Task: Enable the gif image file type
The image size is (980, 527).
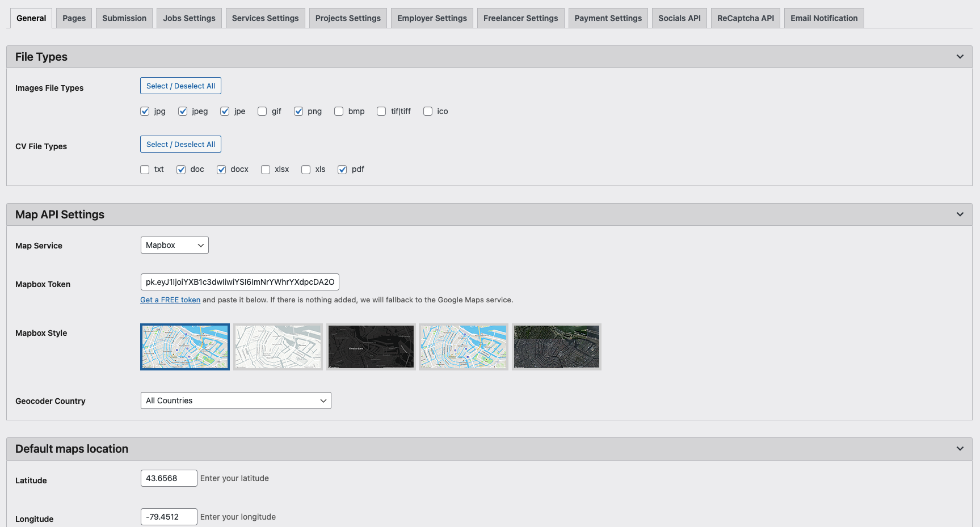Action: [262, 111]
